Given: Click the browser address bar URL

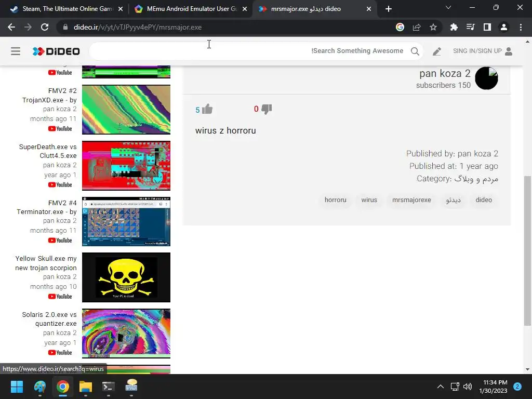Looking at the screenshot, I should (x=137, y=27).
